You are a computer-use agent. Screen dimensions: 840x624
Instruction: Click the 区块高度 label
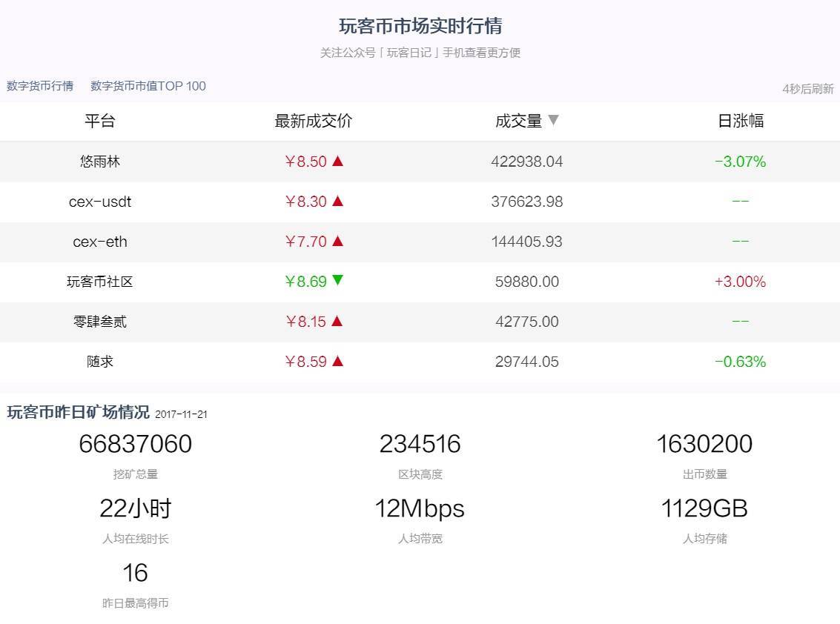(x=420, y=474)
